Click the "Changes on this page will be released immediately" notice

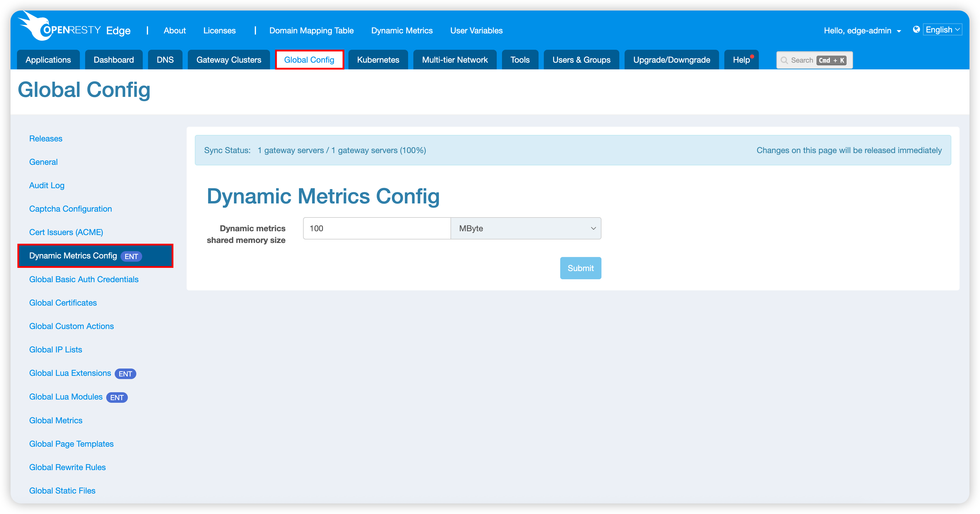click(849, 150)
